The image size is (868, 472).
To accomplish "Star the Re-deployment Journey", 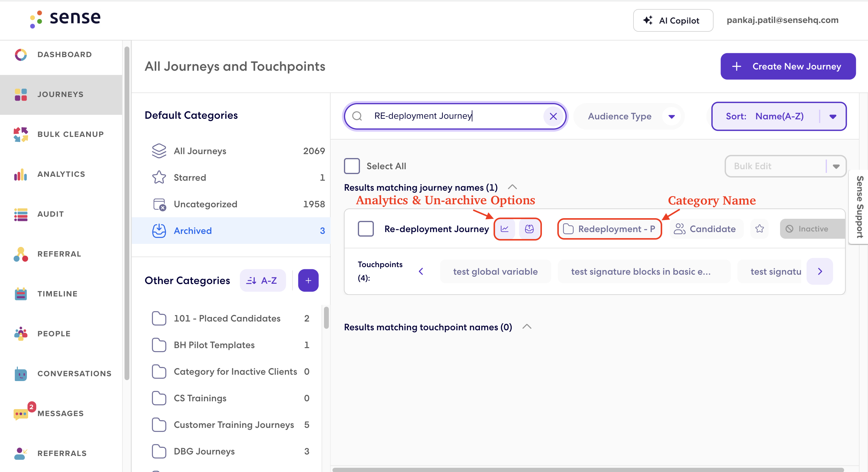I will click(x=759, y=229).
